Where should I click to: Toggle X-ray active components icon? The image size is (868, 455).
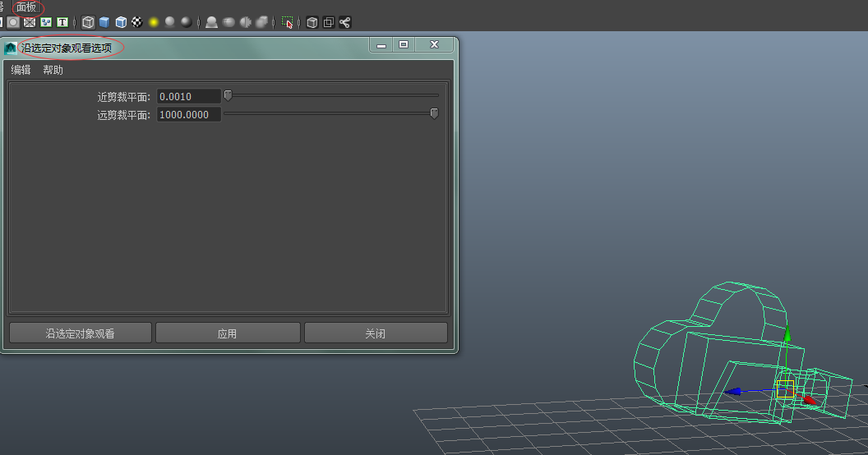[328, 22]
